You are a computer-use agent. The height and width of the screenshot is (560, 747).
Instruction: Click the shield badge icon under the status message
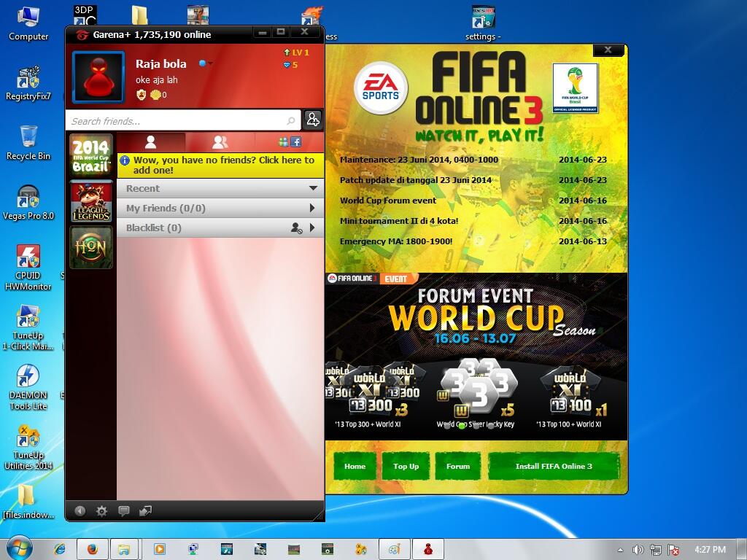[x=141, y=94]
